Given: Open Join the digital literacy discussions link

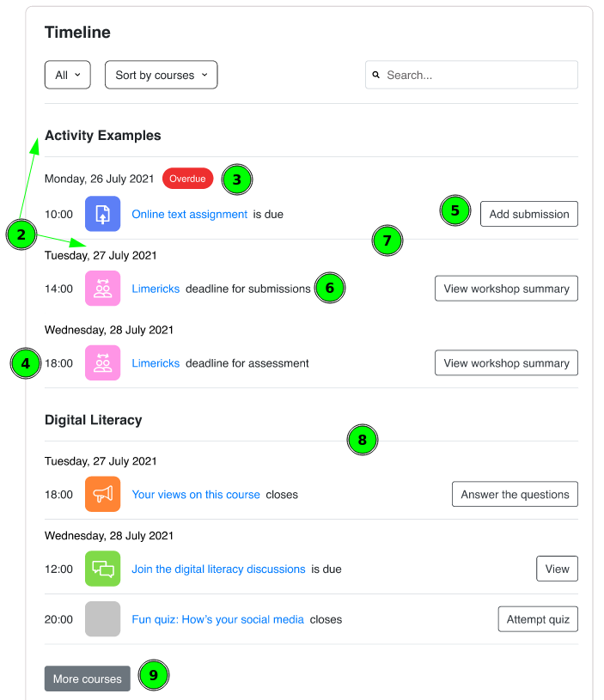Looking at the screenshot, I should (218, 569).
